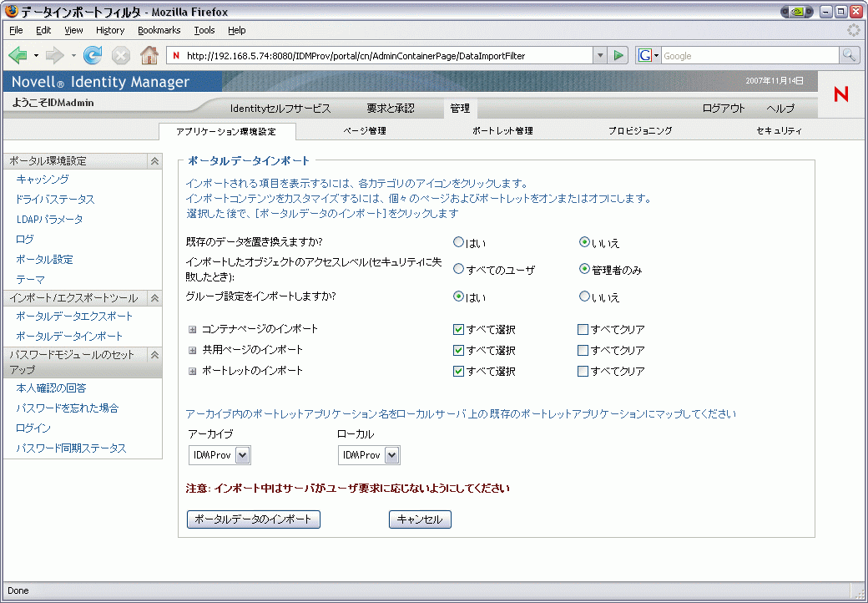This screenshot has height=603, width=868.
Task: Select 管理者のみ access level radio
Action: (584, 269)
